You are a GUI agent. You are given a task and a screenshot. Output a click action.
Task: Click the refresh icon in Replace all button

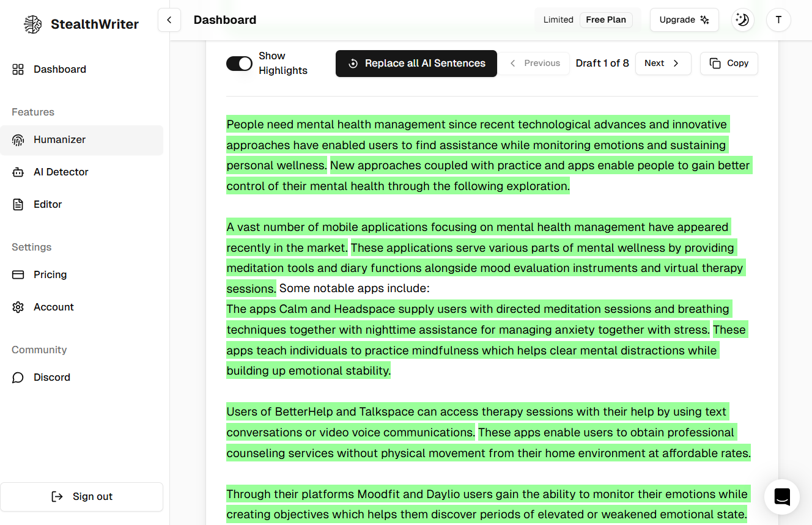pos(353,64)
